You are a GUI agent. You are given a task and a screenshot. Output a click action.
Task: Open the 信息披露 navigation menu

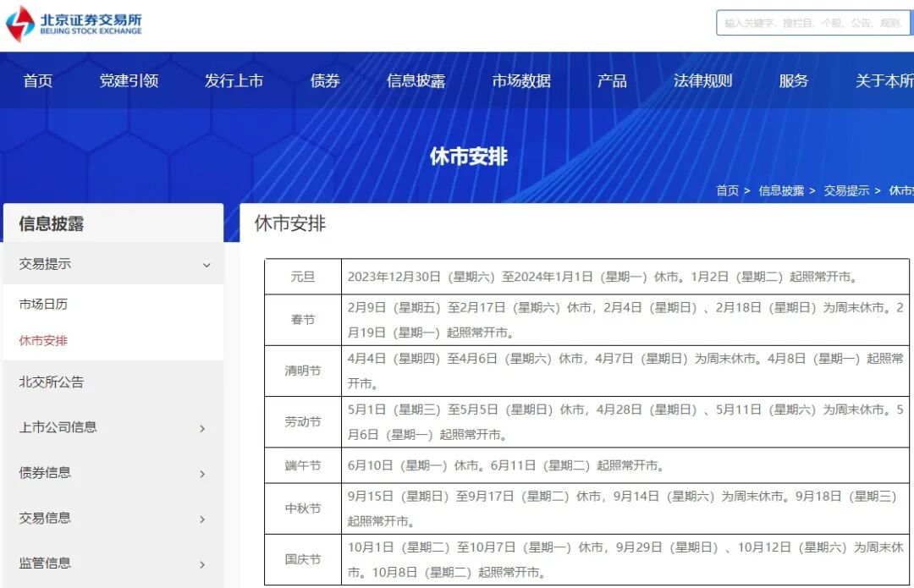tap(416, 81)
